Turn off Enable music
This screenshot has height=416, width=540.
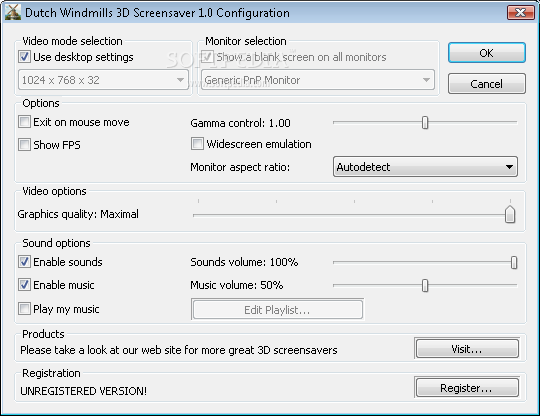24,285
